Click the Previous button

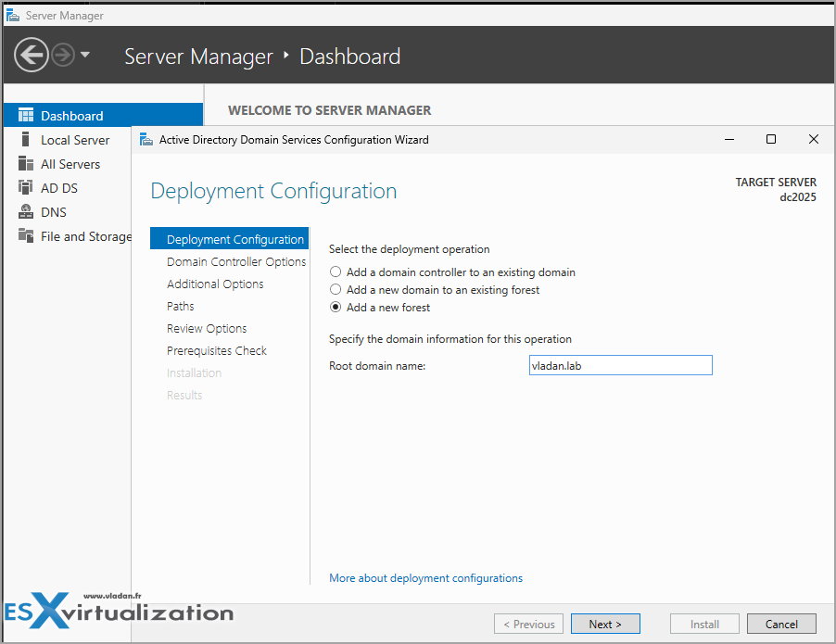pos(528,624)
